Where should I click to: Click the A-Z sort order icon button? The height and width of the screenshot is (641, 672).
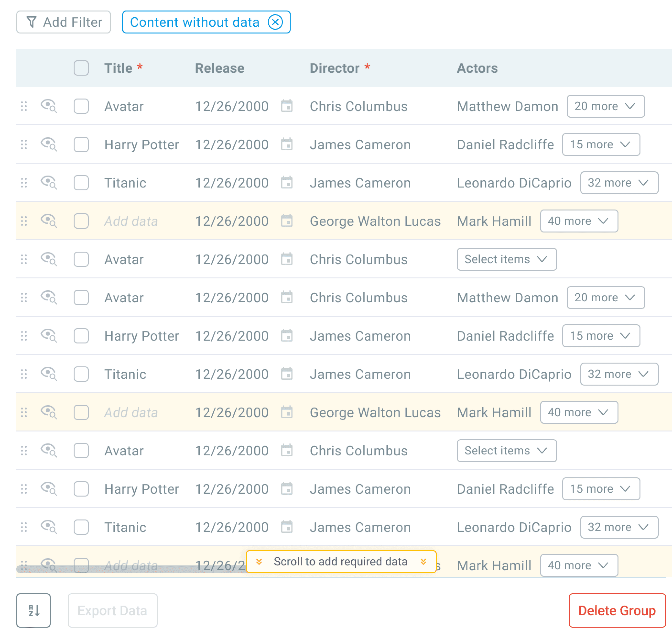[x=33, y=610]
